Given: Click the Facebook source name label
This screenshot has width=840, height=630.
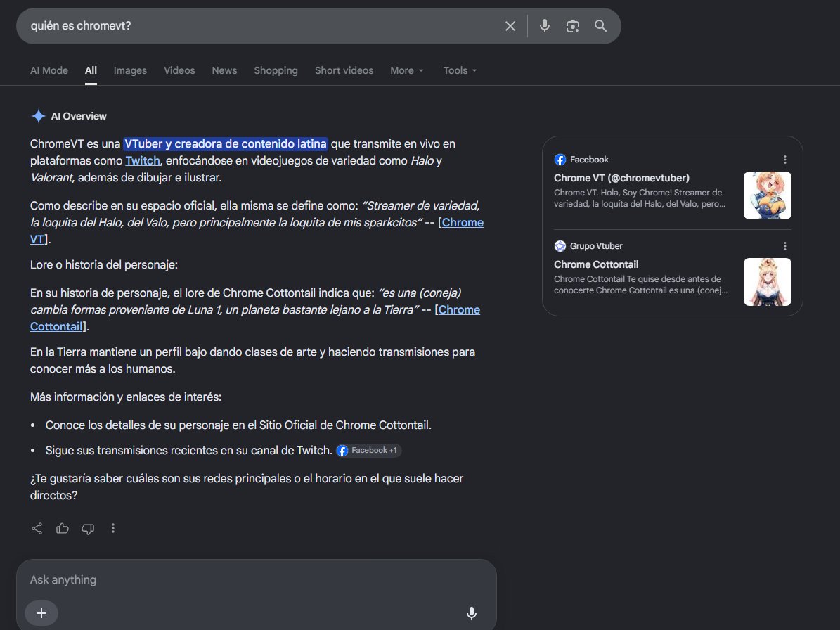Looking at the screenshot, I should pos(589,160).
